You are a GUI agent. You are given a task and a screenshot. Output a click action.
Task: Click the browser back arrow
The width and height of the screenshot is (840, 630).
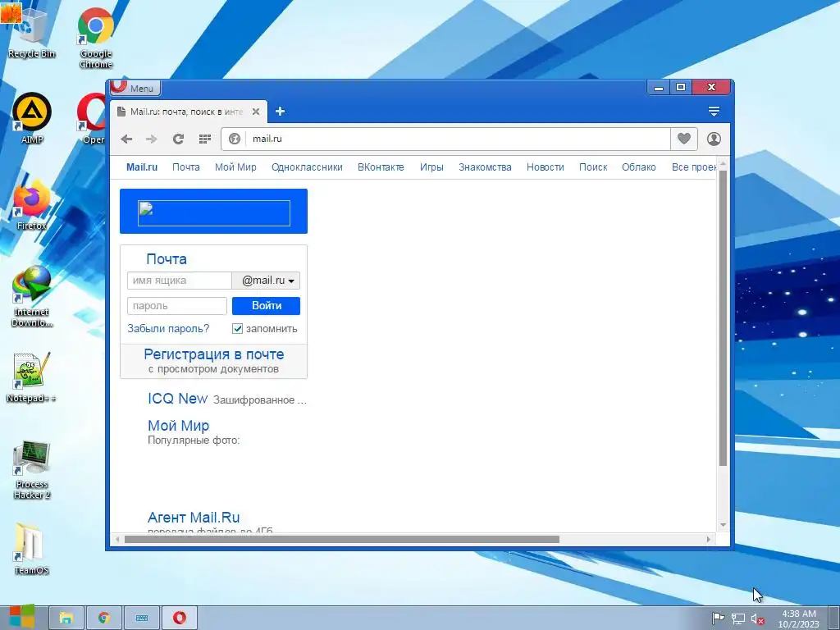[x=126, y=139]
